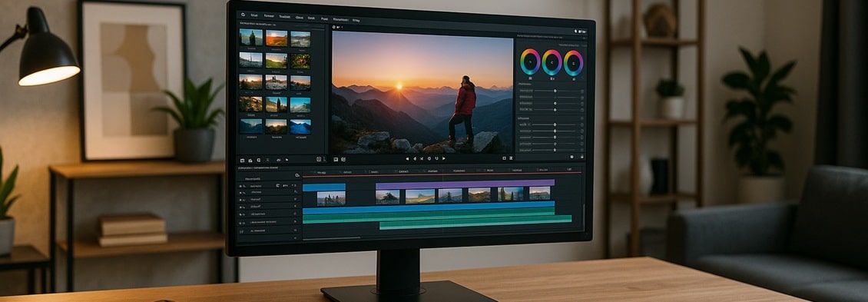Screen dimensions: 868x302
Task: Select the blue mountain peaks media thumbnail
Action: click(300, 126)
